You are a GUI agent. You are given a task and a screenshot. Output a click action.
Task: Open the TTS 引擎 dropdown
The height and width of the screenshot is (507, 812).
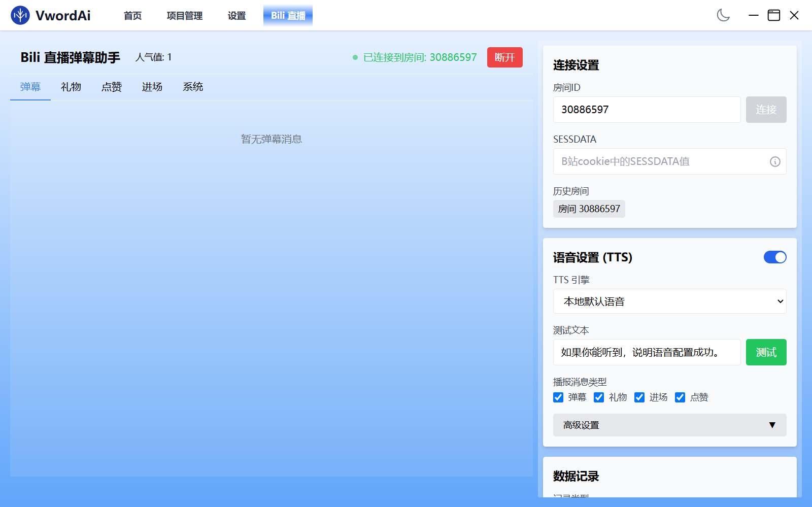click(x=670, y=301)
